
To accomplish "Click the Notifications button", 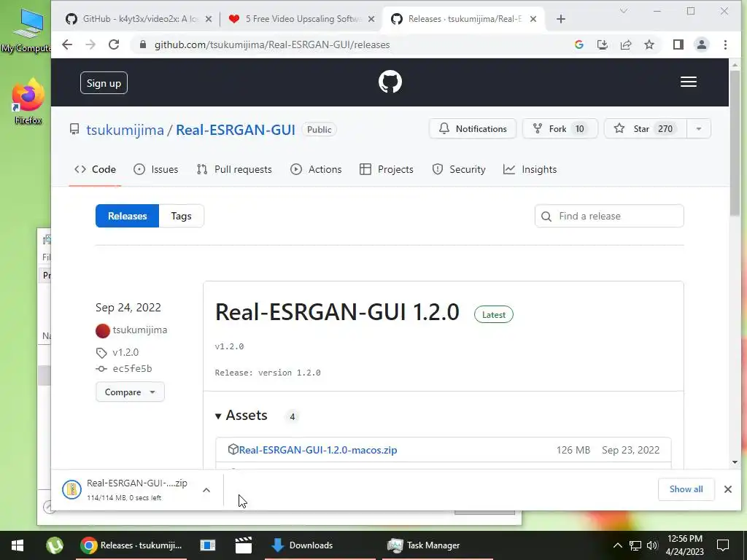I will pyautogui.click(x=473, y=128).
